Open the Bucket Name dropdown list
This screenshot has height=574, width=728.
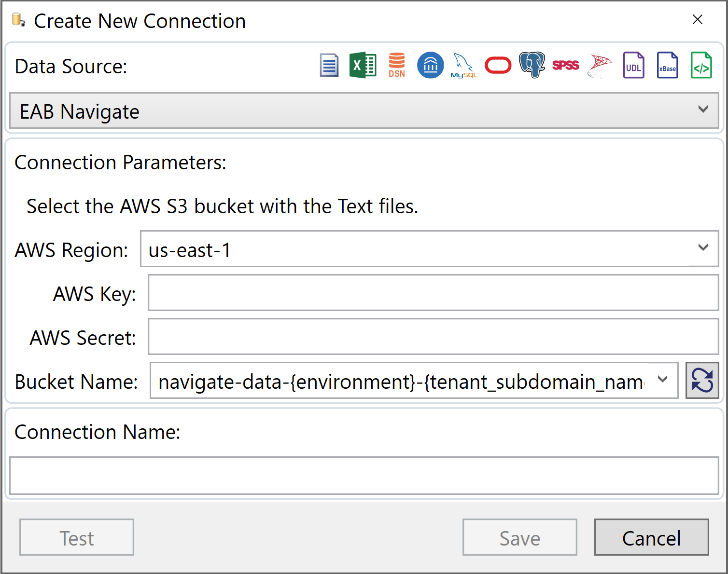(663, 380)
